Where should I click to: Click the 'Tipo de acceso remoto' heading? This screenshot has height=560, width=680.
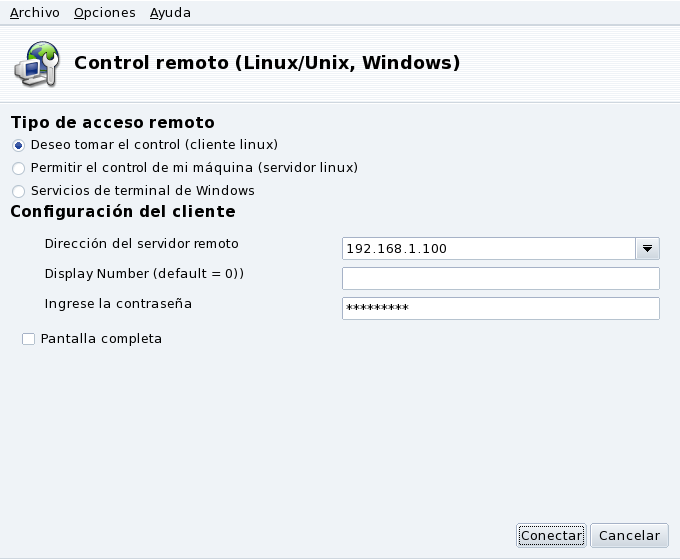pyautogui.click(x=112, y=123)
